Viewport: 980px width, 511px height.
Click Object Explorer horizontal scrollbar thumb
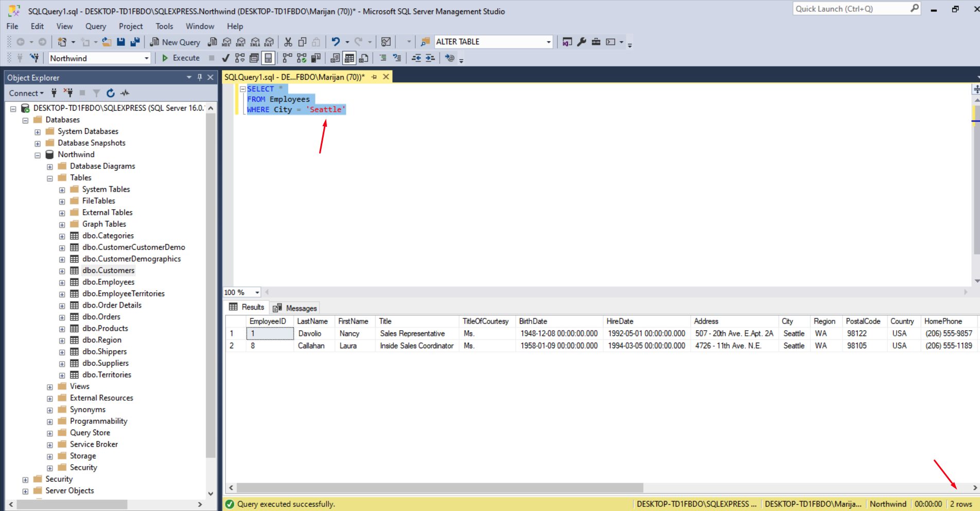click(71, 504)
